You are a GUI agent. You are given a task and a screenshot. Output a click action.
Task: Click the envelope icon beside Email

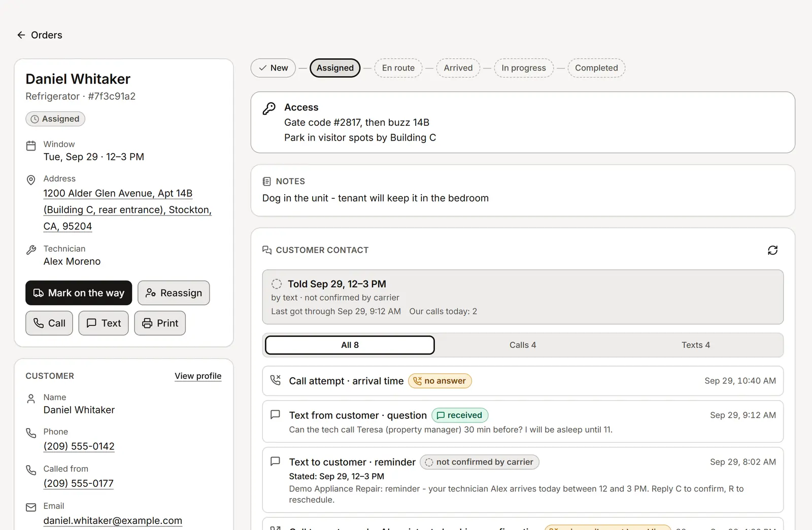pyautogui.click(x=31, y=507)
